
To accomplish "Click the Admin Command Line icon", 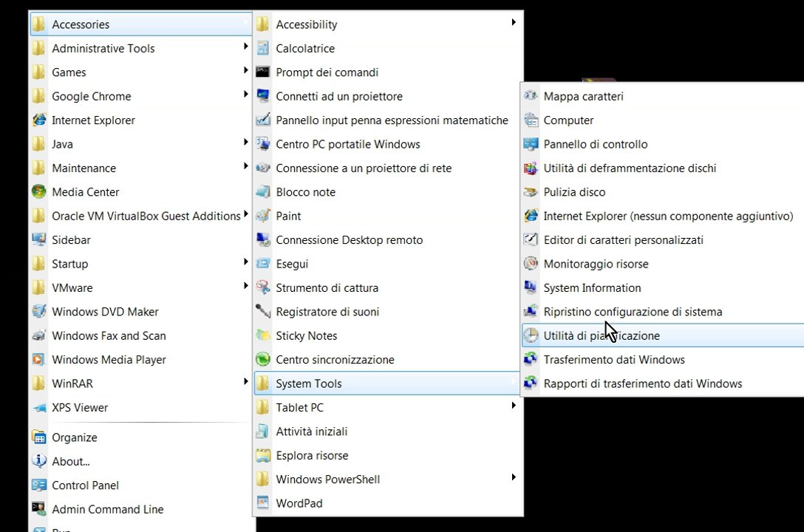I will coord(39,509).
